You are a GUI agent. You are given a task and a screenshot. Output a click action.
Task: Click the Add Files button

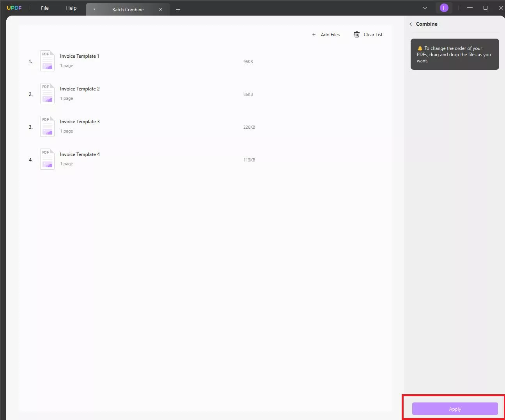tap(330, 34)
